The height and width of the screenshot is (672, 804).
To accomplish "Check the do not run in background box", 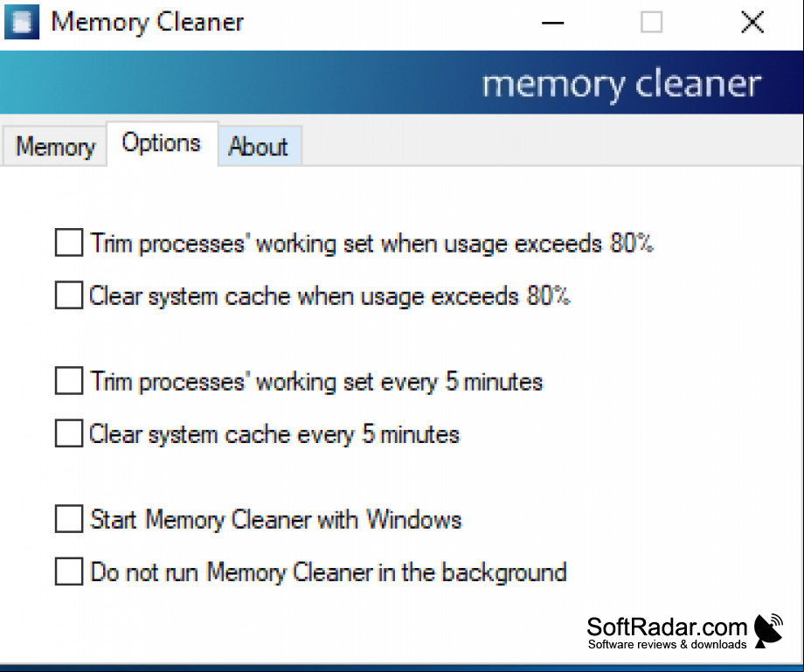I will click(x=69, y=572).
